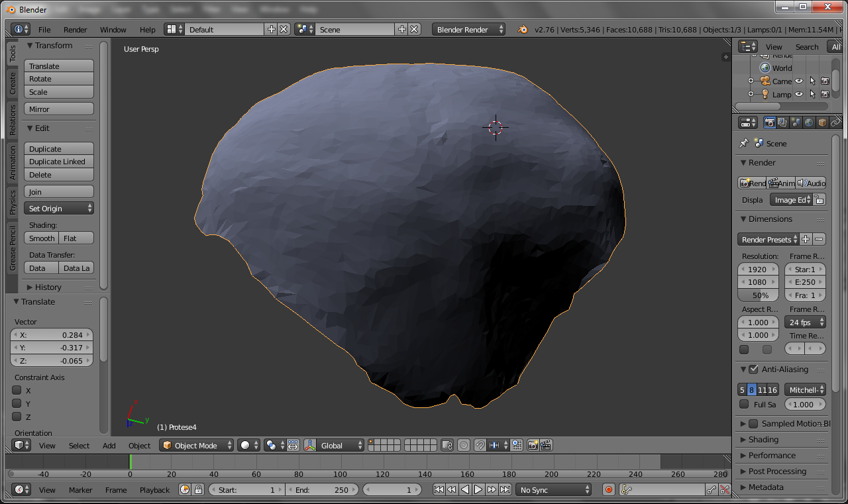Open the Object properties tab (cube icon)
This screenshot has width=848, height=504.
pyautogui.click(x=822, y=123)
